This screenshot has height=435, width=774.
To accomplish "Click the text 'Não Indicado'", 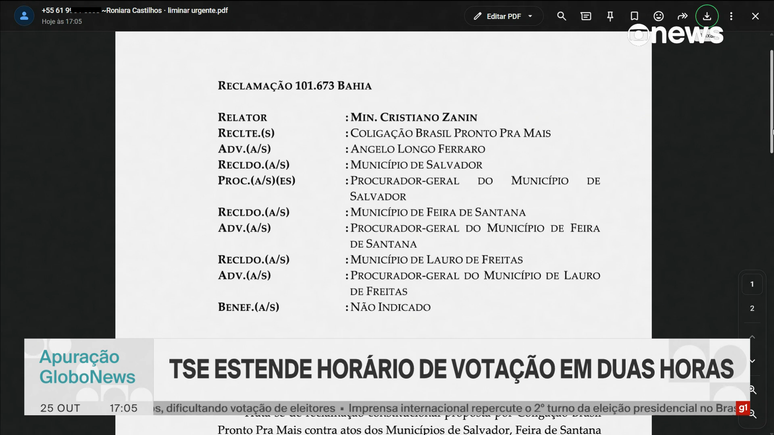I will [x=390, y=307].
